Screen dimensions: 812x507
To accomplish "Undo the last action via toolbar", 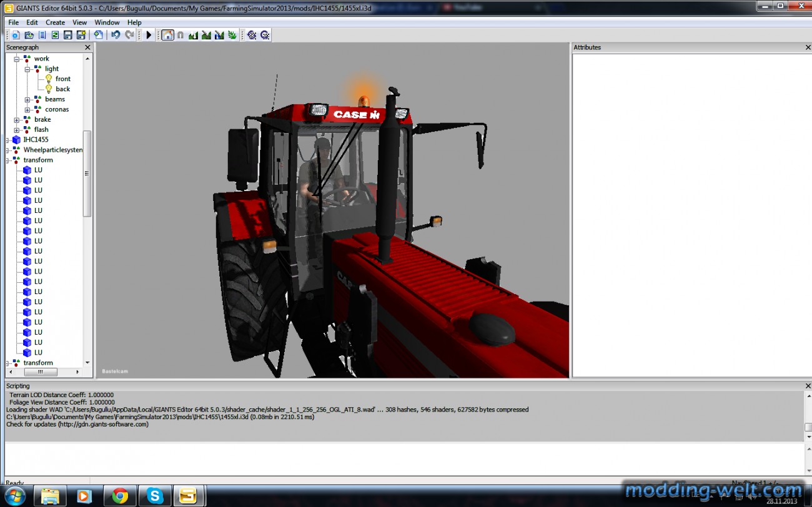I will (x=116, y=35).
